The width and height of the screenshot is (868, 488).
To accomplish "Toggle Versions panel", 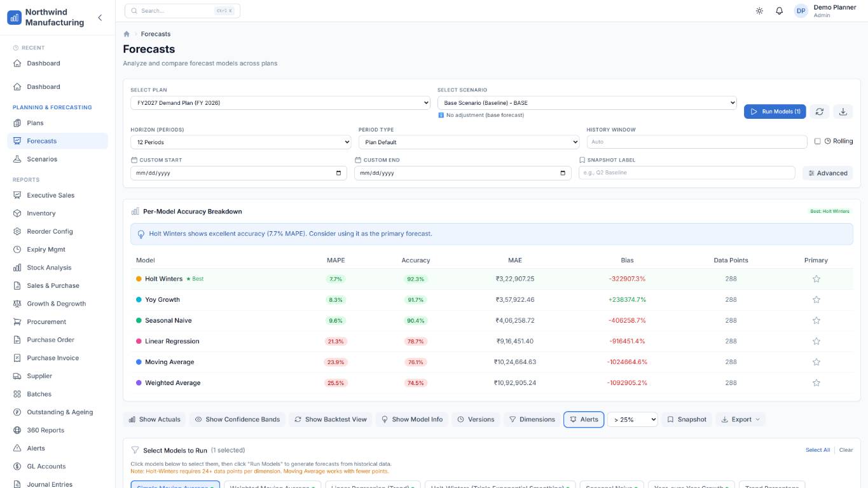I will click(476, 419).
